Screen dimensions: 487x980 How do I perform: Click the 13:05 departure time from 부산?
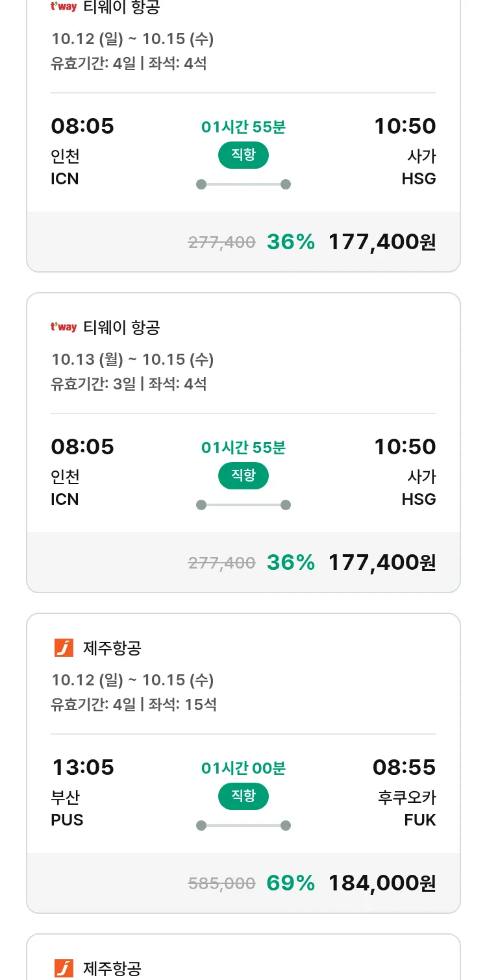pyautogui.click(x=82, y=767)
